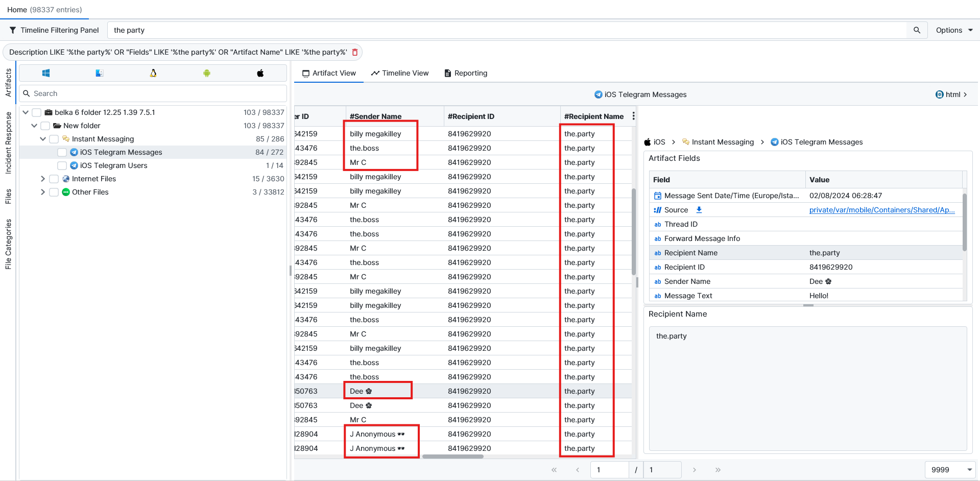Tick the Internet Files checkbox
The image size is (980, 481).
click(x=54, y=179)
